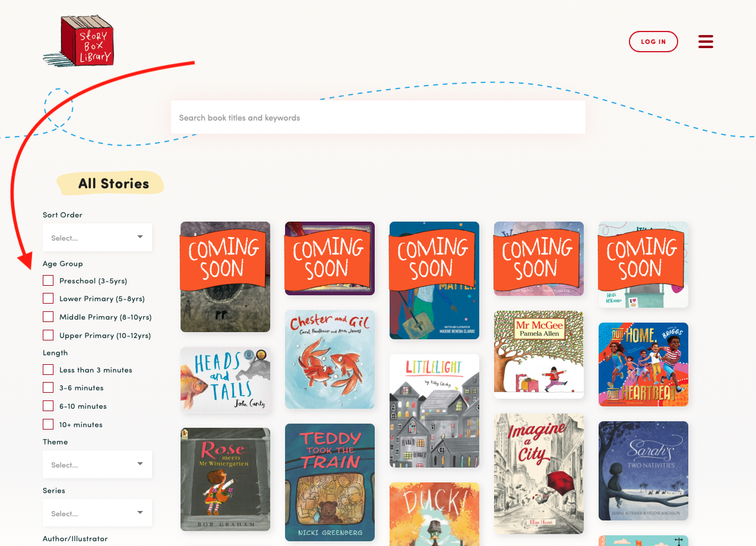Open the hamburger menu icon
Viewport: 756px width, 546px height.
tap(706, 42)
